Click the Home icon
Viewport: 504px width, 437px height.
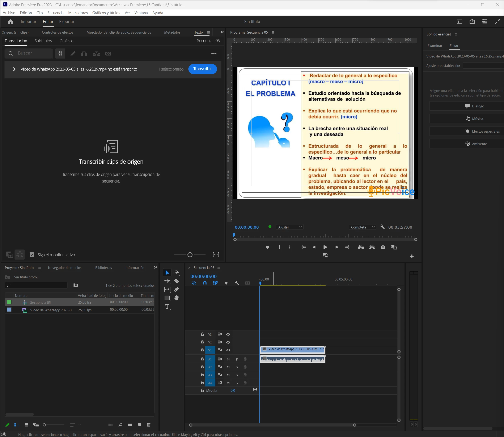[10, 22]
